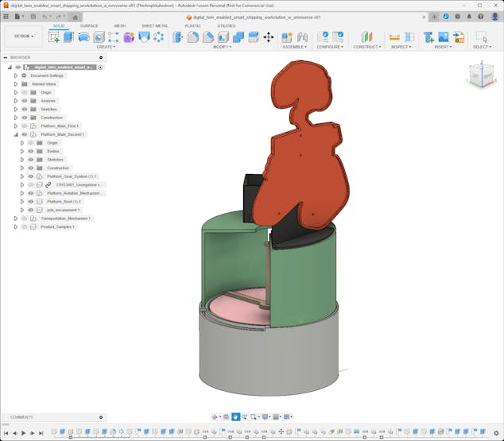Select the Extrude tool in Create group
504x441 pixels.
pos(68,37)
